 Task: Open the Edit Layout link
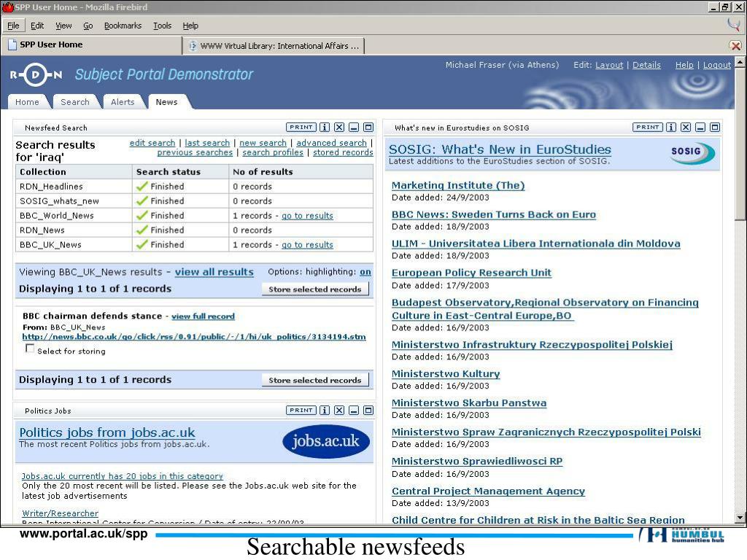click(609, 65)
